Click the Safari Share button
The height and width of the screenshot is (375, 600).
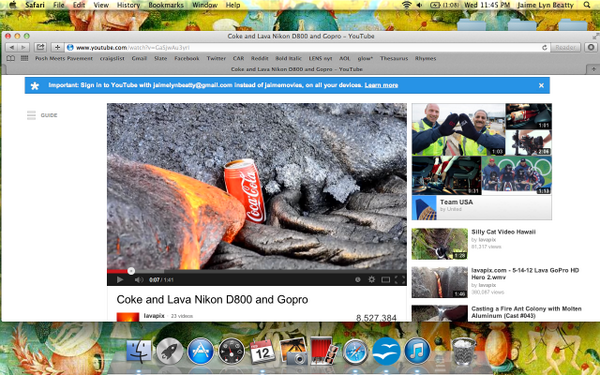pos(40,47)
